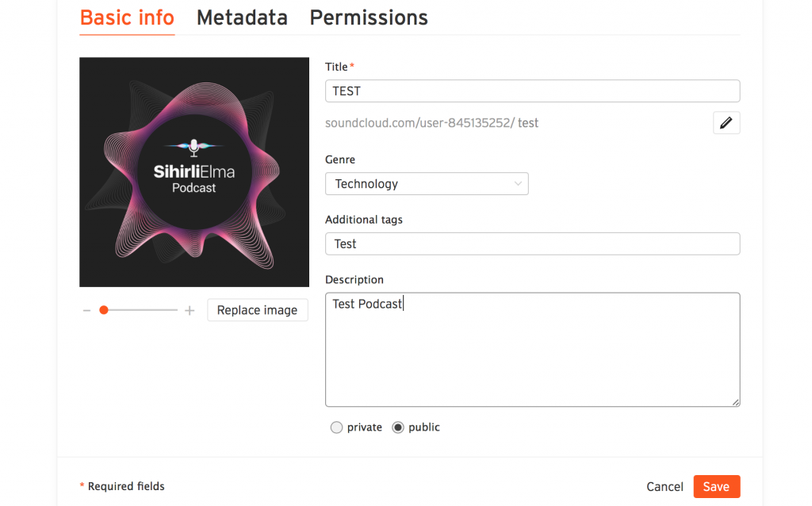
Task: Click the Cancel link
Action: pos(665,487)
